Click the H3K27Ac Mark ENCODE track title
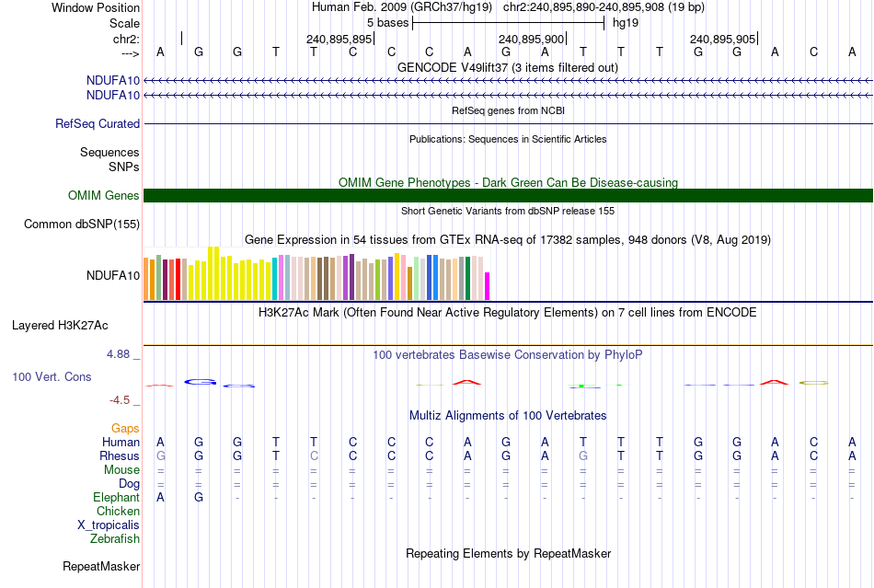This screenshot has width=874, height=588. [507, 312]
